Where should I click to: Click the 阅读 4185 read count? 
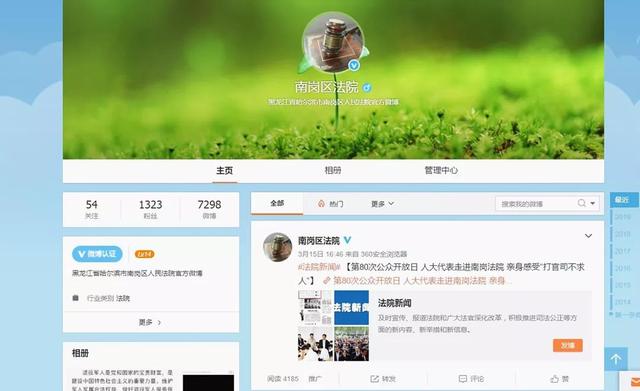pyautogui.click(x=283, y=379)
